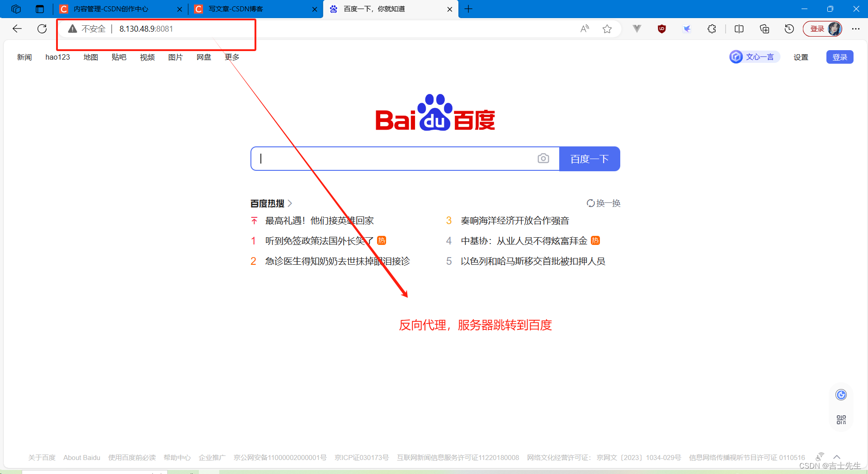Close the 百度一下 tab
This screenshot has width=868, height=474.
pyautogui.click(x=450, y=9)
